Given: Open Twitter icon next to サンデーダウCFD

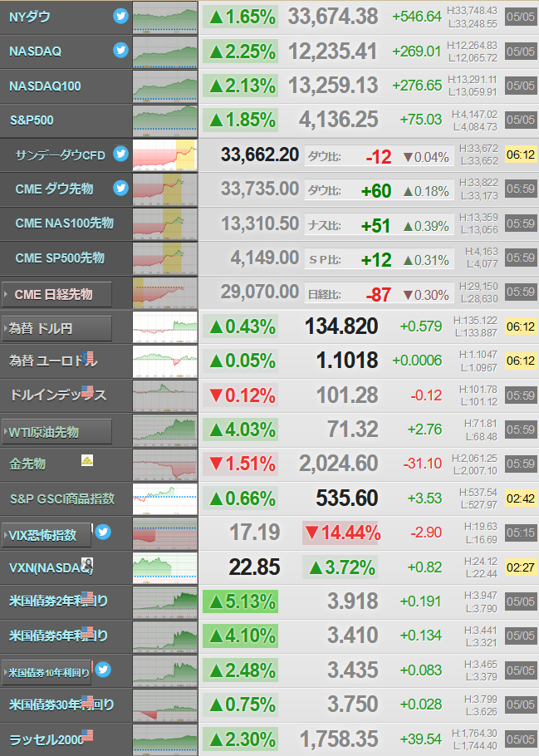Looking at the screenshot, I should tap(121, 154).
